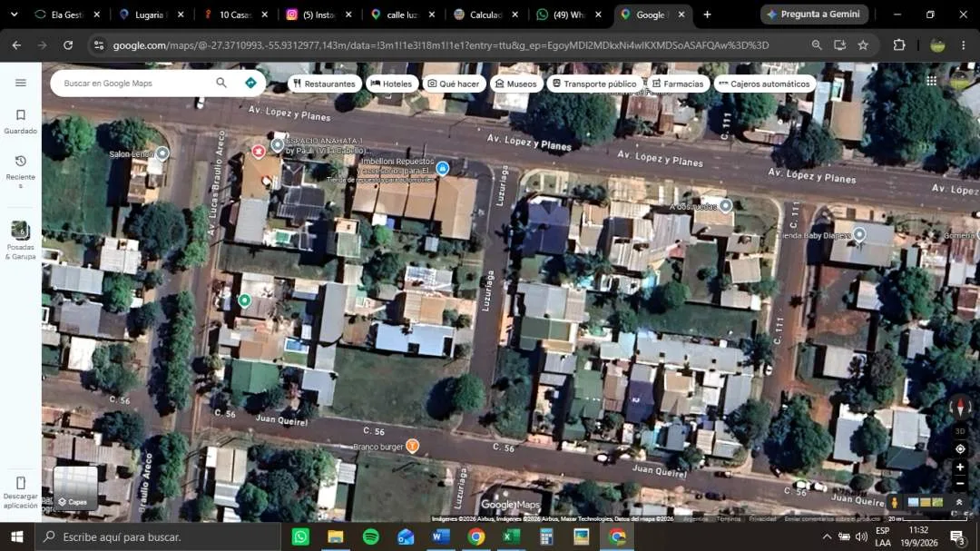The height and width of the screenshot is (551, 980).
Task: Switch to the 10 Casas browser tab
Action: (236, 15)
